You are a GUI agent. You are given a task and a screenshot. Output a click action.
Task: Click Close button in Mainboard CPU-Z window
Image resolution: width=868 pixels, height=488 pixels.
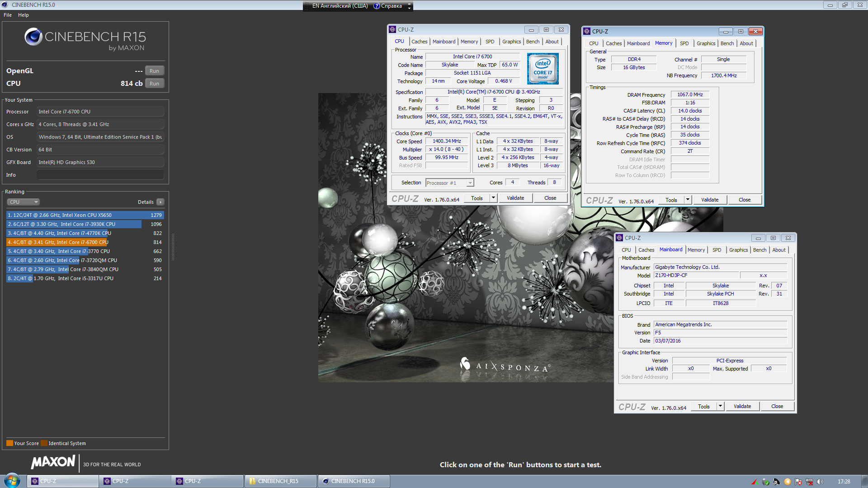[x=777, y=406]
